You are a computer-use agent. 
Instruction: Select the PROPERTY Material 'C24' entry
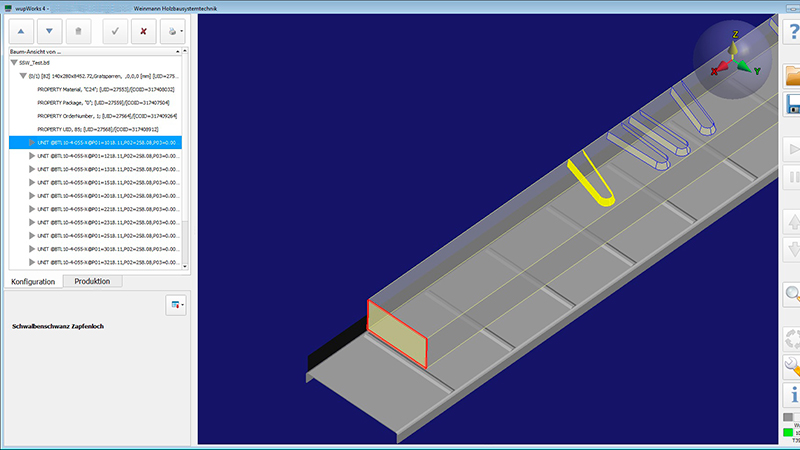(x=106, y=89)
